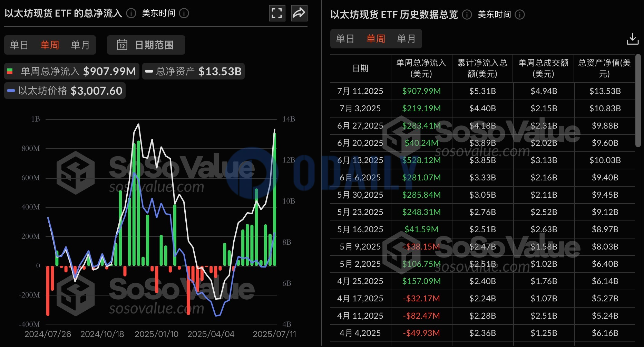The height and width of the screenshot is (347, 644).
Task: Click the 5月 2,2025 date cell
Action: pyautogui.click(x=360, y=264)
